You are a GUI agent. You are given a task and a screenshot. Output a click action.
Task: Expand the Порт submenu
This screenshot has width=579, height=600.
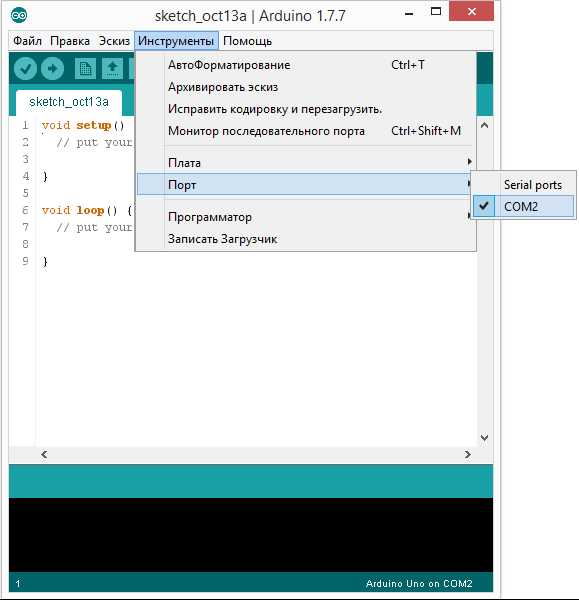pyautogui.click(x=305, y=185)
